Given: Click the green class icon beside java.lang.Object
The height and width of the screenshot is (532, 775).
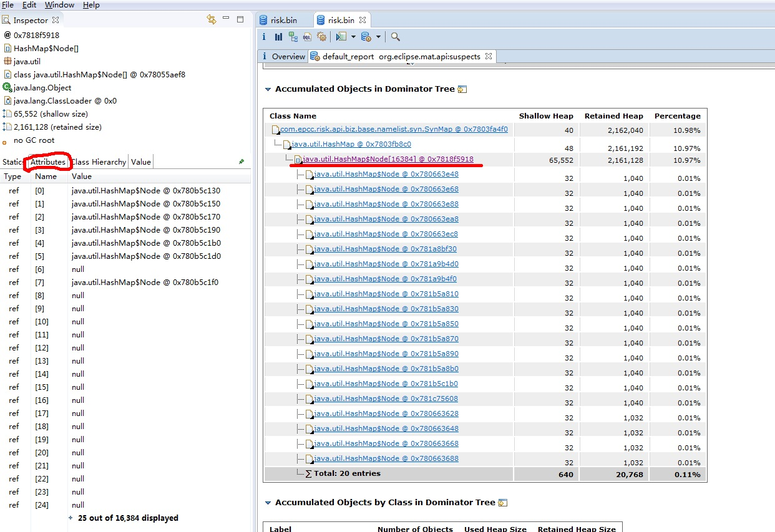Looking at the screenshot, I should (7, 87).
